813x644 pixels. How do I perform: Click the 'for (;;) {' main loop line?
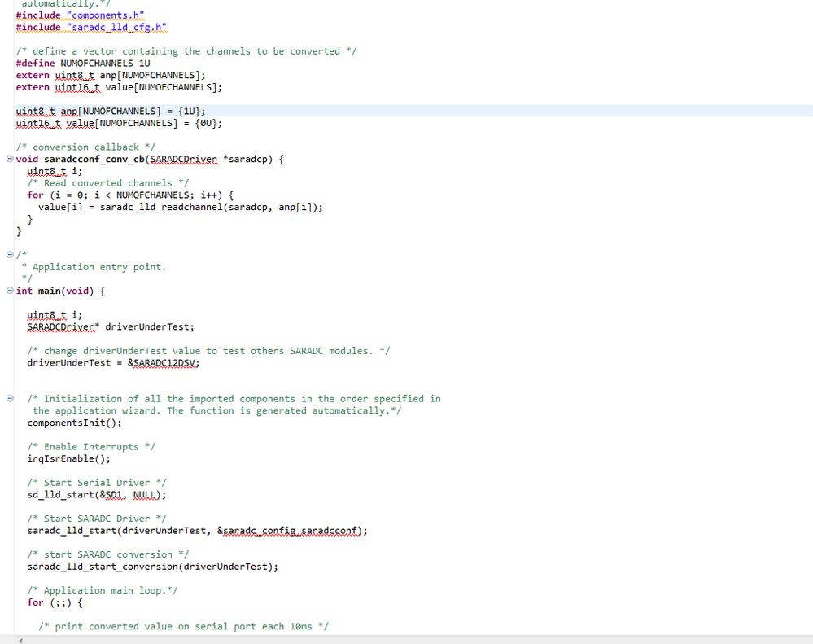click(55, 602)
